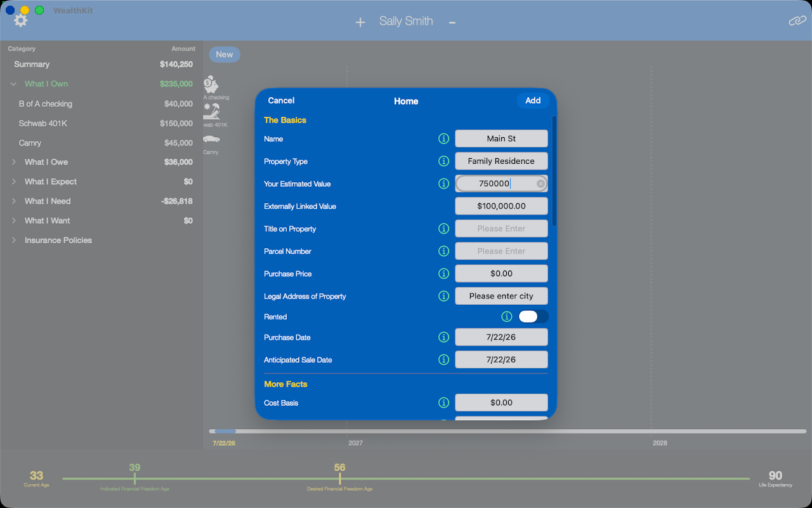Click the plus icon beside Sally Smith
Viewport: 812px width, 508px height.
click(360, 22)
